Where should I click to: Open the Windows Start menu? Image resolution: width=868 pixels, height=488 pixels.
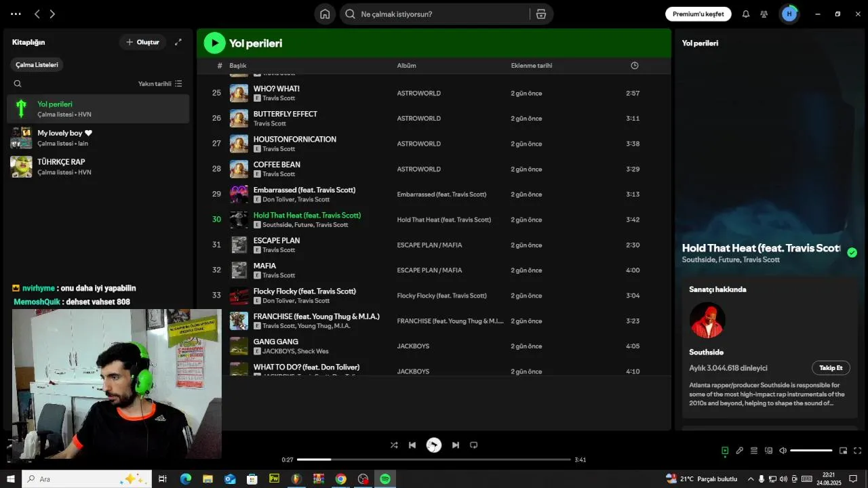[x=11, y=479]
